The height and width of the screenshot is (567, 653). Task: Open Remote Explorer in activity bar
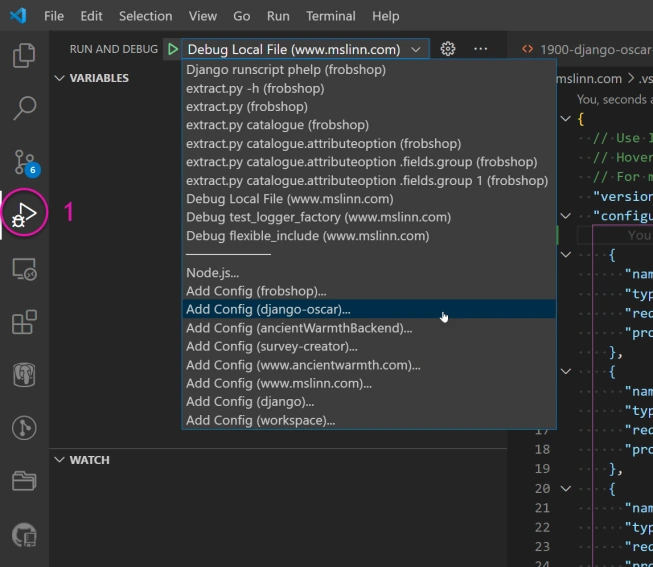[24, 269]
